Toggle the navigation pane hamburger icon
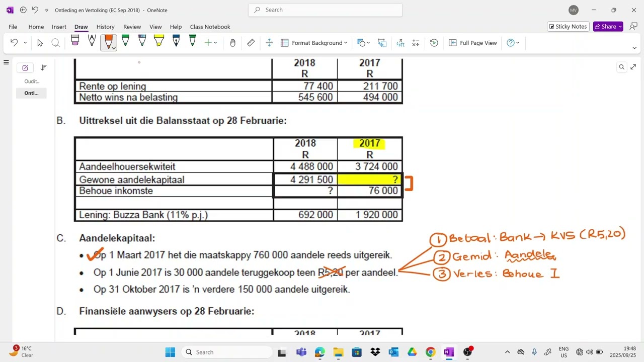The height and width of the screenshot is (362, 644). (x=6, y=62)
